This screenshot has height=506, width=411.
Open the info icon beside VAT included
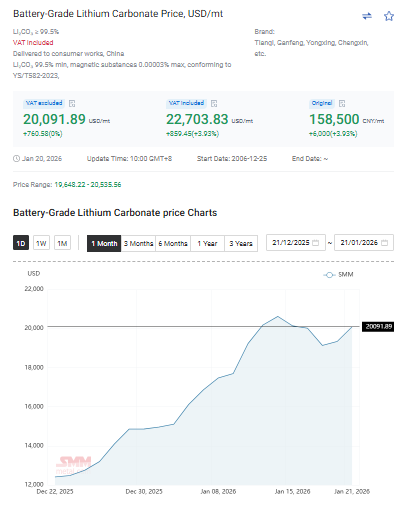point(214,103)
